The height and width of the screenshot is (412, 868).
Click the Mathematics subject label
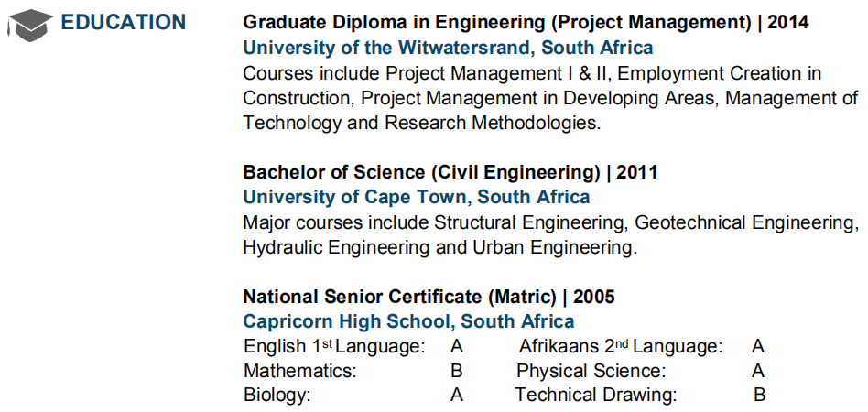(299, 372)
